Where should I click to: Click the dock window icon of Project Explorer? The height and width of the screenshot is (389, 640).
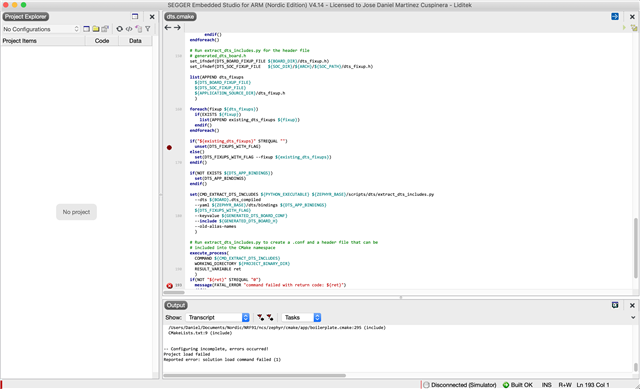tap(135, 17)
